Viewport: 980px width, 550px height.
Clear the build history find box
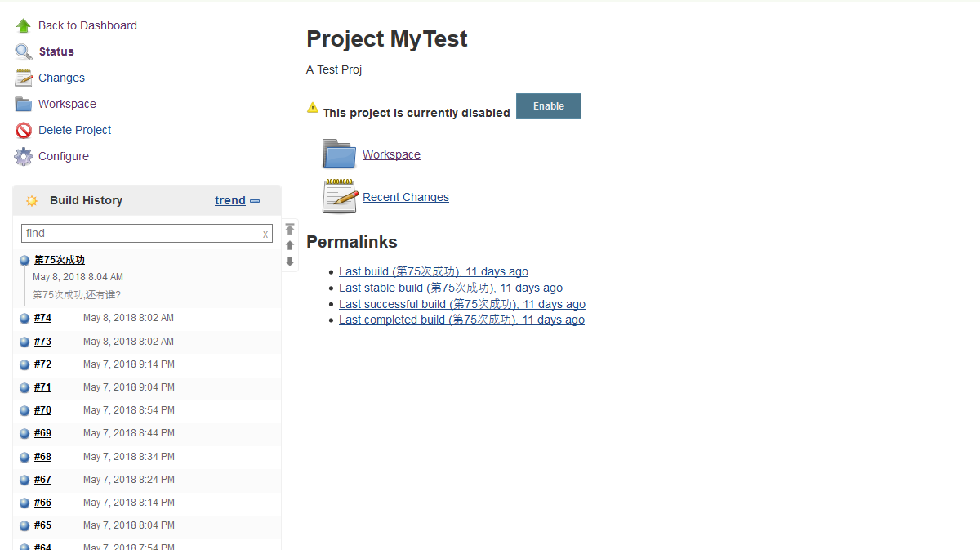tap(265, 234)
